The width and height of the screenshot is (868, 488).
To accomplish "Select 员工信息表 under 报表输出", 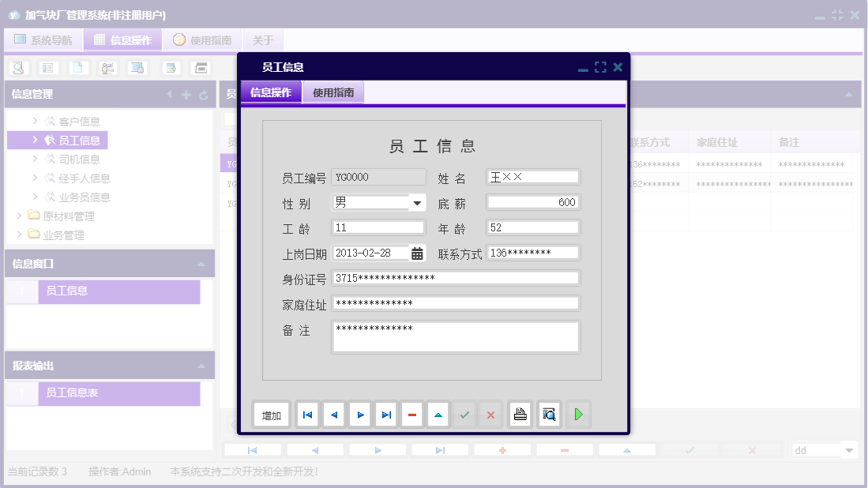I will (x=73, y=393).
